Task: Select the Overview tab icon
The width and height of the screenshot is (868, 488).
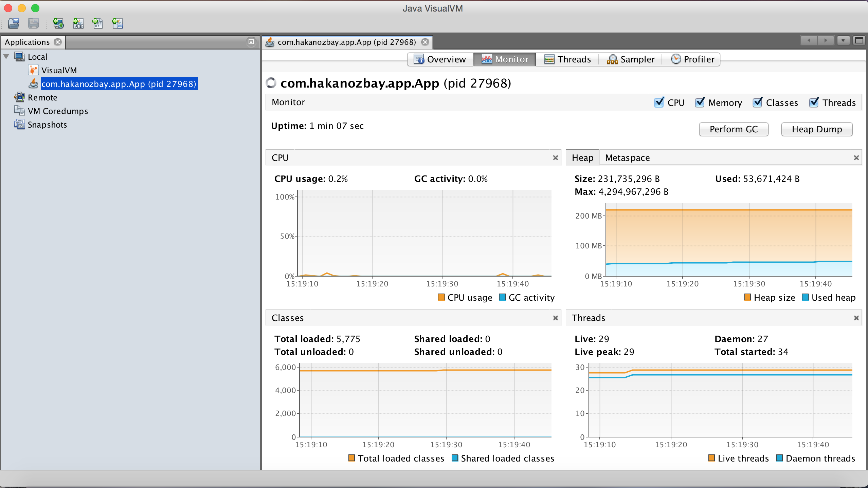Action: pyautogui.click(x=420, y=59)
